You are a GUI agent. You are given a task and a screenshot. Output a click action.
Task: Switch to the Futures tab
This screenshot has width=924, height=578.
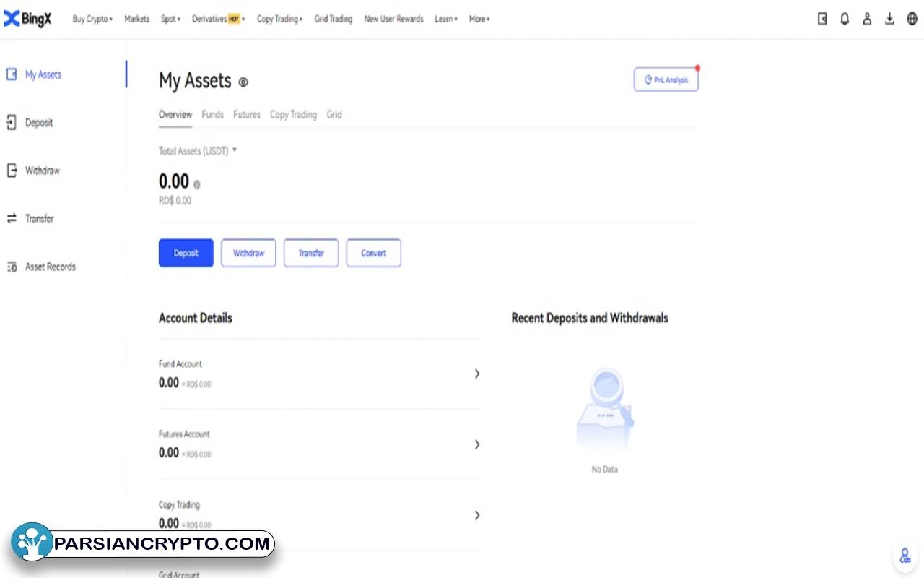tap(247, 115)
